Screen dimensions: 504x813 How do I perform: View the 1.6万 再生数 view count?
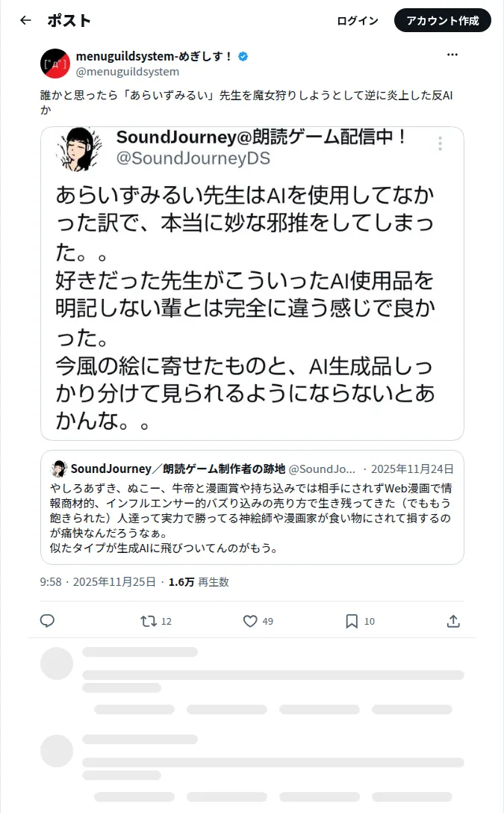coord(199,582)
